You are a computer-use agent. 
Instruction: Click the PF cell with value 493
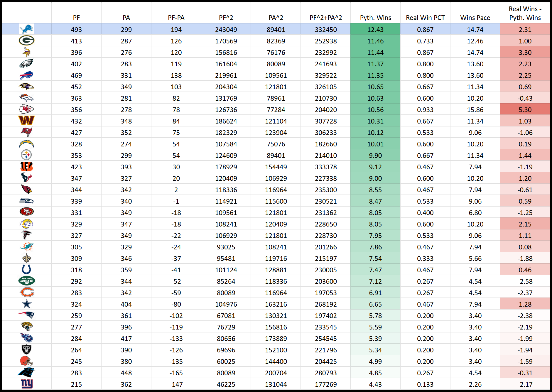point(76,30)
